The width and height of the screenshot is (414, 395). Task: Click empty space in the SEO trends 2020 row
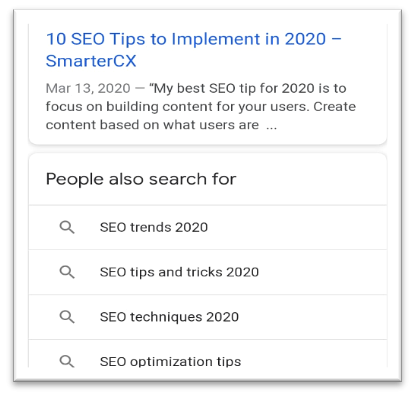(x=297, y=228)
